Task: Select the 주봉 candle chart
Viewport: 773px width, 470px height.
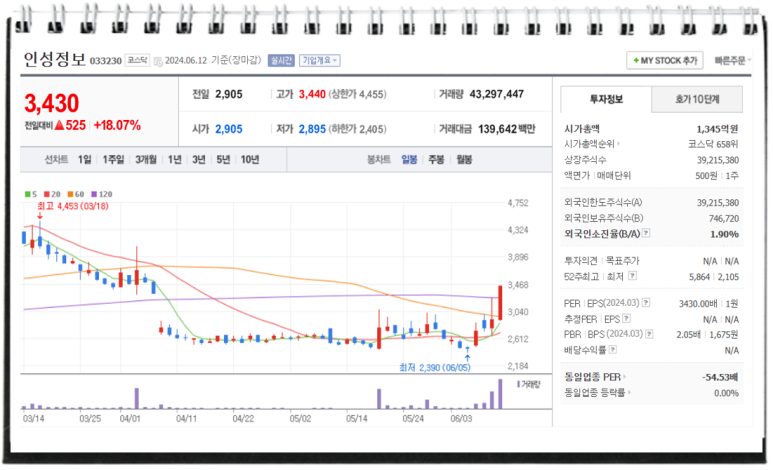Action: pyautogui.click(x=436, y=160)
